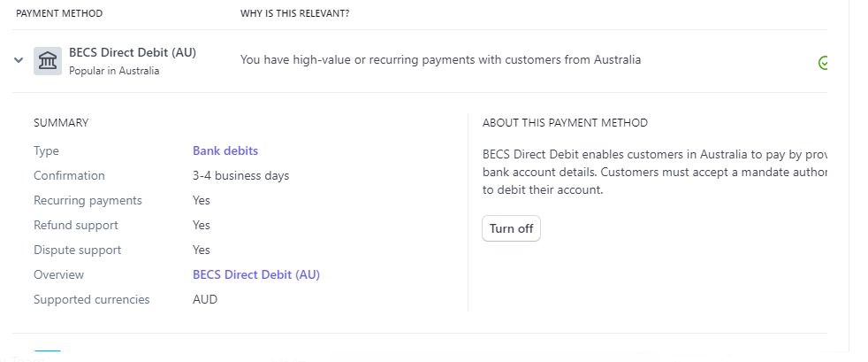Click the high-value recurring payments relevance text
The height and width of the screenshot is (362, 868).
[x=440, y=60]
